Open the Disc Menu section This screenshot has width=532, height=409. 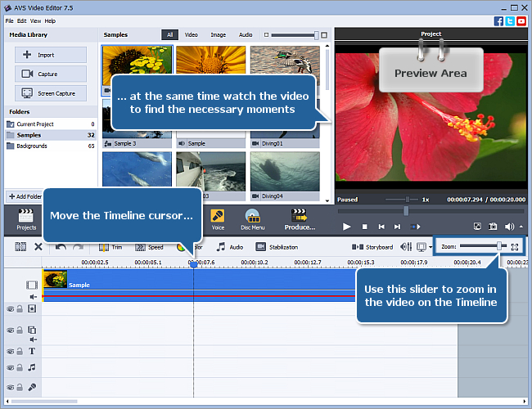point(252,220)
